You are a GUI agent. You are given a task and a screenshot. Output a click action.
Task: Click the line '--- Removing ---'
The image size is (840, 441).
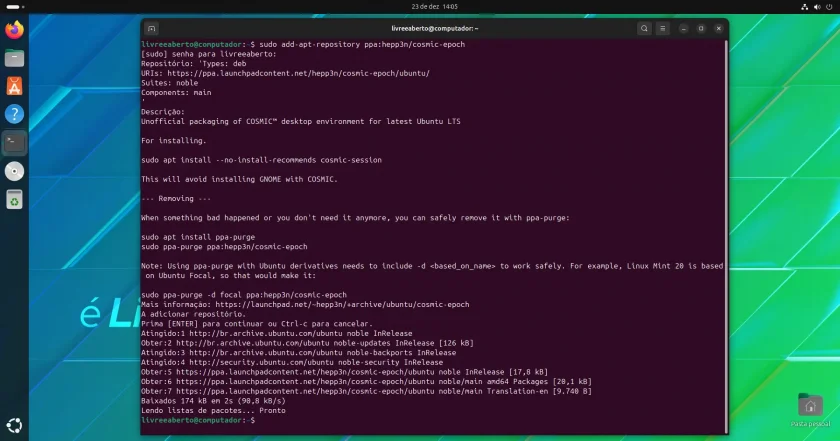[x=176, y=198]
